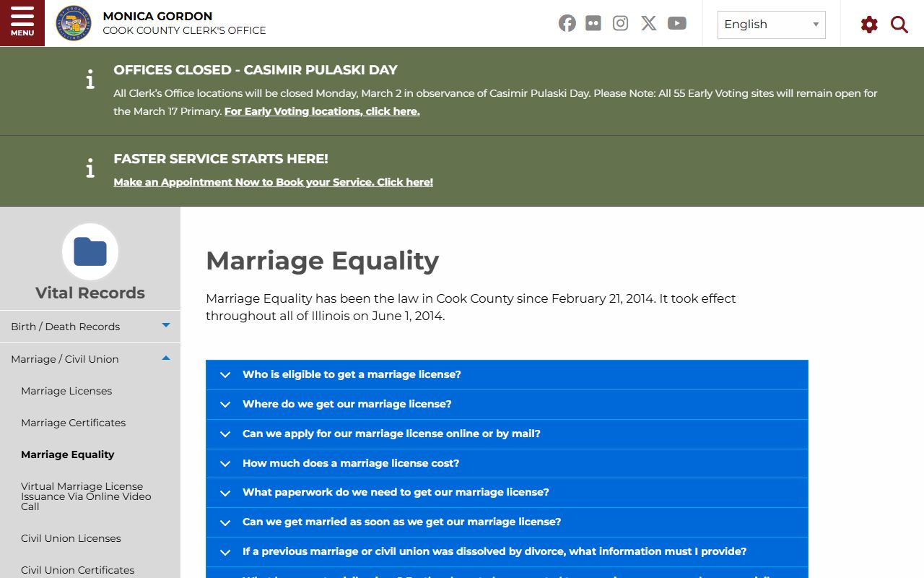Open the YouTube social icon
The height and width of the screenshot is (578, 924).
(x=677, y=23)
